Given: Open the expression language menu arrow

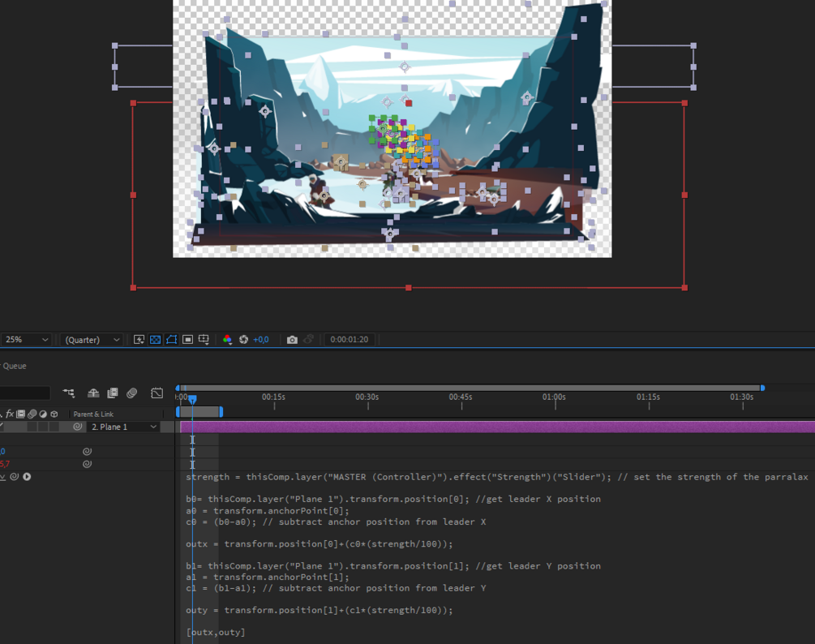Looking at the screenshot, I should 27,477.
